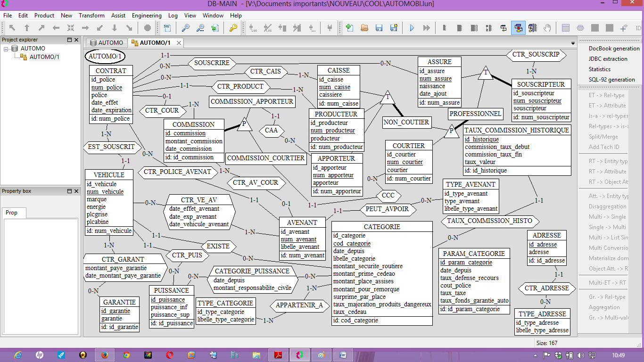This screenshot has height=362, width=644.
Task: Create a new project with green plus icon
Action: [349, 28]
